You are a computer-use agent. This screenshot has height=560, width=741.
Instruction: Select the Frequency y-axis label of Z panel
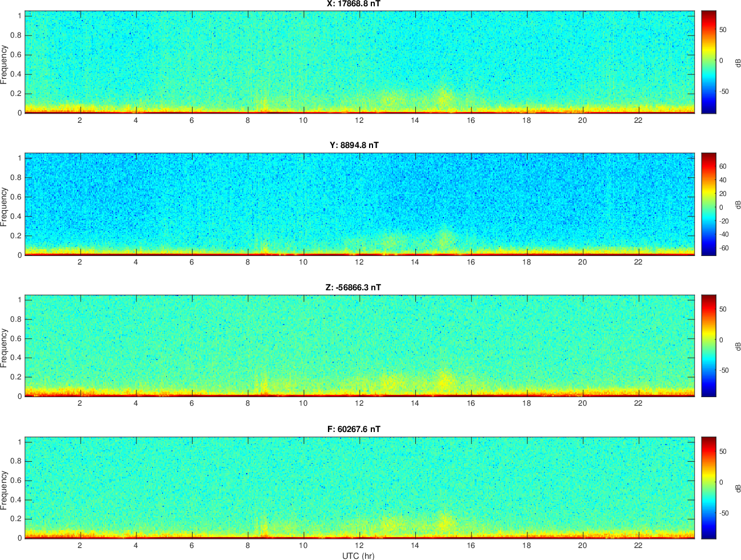pos(5,347)
